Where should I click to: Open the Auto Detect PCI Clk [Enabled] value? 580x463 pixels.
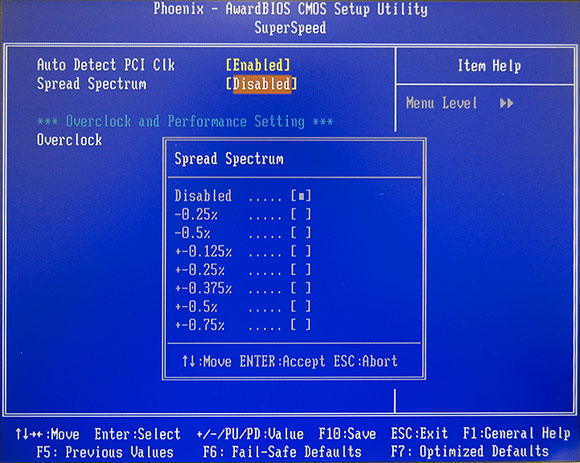point(258,65)
